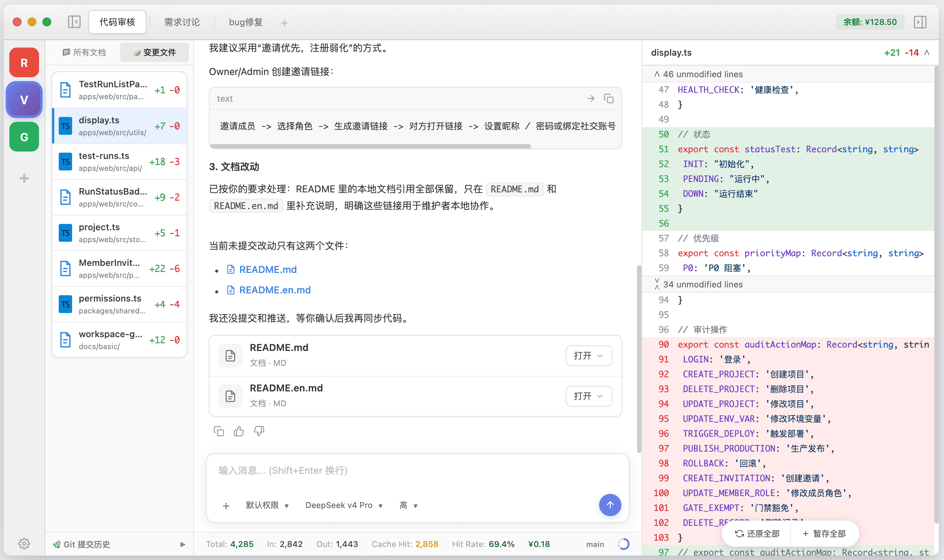The width and height of the screenshot is (944, 560).
Task: Switch to the 需求讨论 tab
Action: [182, 22]
